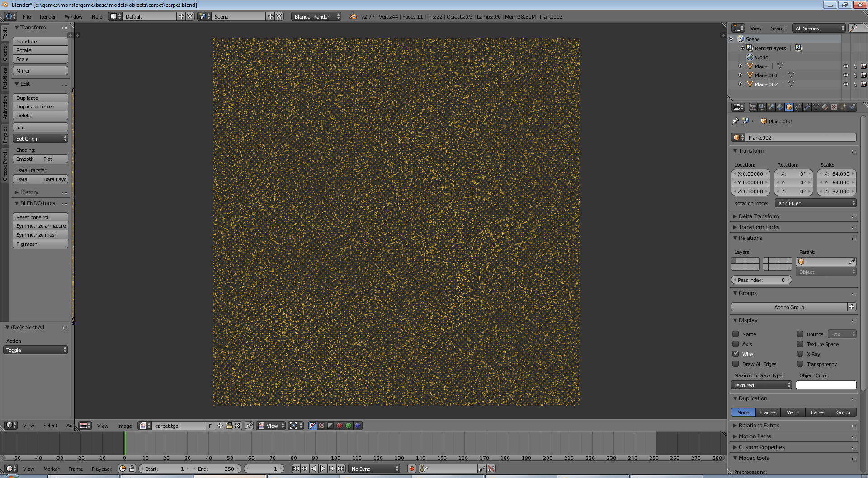Click the pin image icon in image editor
This screenshot has width=868, height=478.
coord(249,426)
